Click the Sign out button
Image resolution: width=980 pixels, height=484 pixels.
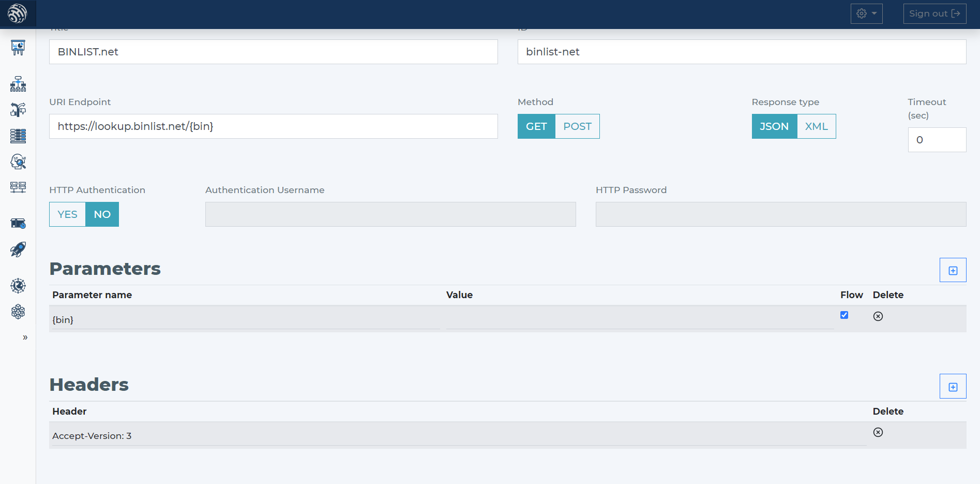(x=934, y=14)
